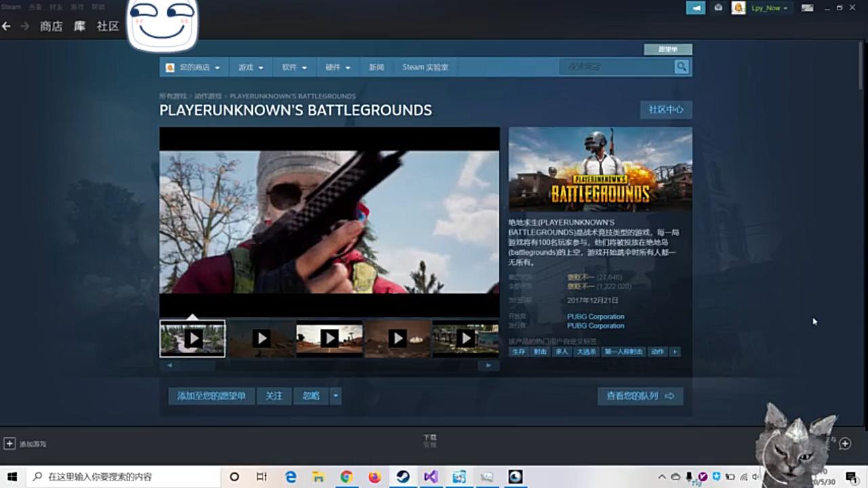
Task: Play the second trailer thumbnail
Action: 261,338
